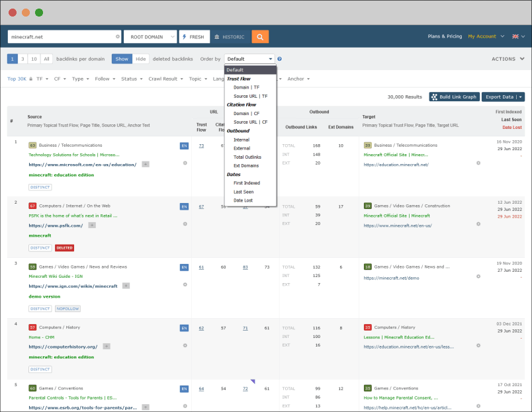Show deleted backlinks
532x412 pixels.
(x=122, y=59)
